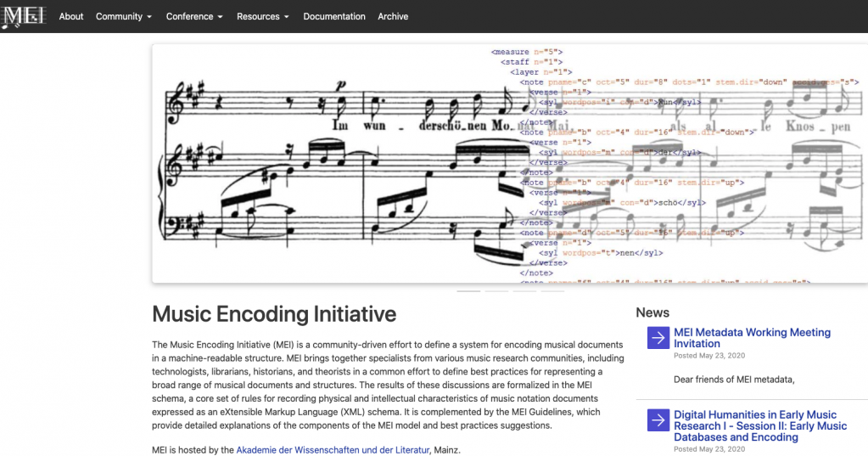Select the second carousel slide indicator

point(496,291)
